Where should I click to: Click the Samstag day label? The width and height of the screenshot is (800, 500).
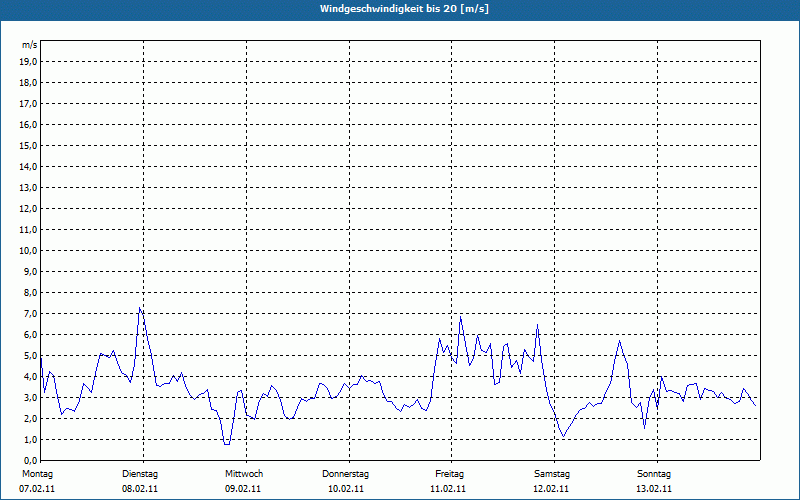pos(552,474)
